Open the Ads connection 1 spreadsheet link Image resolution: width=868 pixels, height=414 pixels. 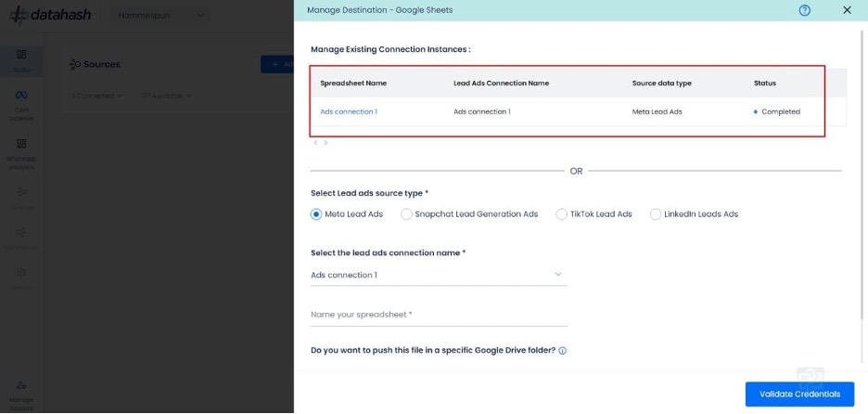coord(349,111)
